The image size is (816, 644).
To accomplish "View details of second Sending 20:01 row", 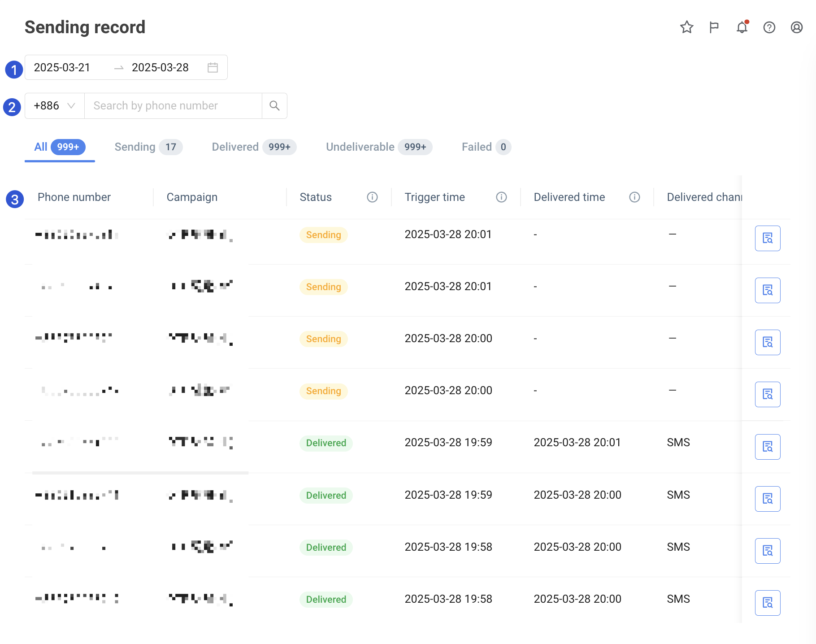I will pos(768,290).
